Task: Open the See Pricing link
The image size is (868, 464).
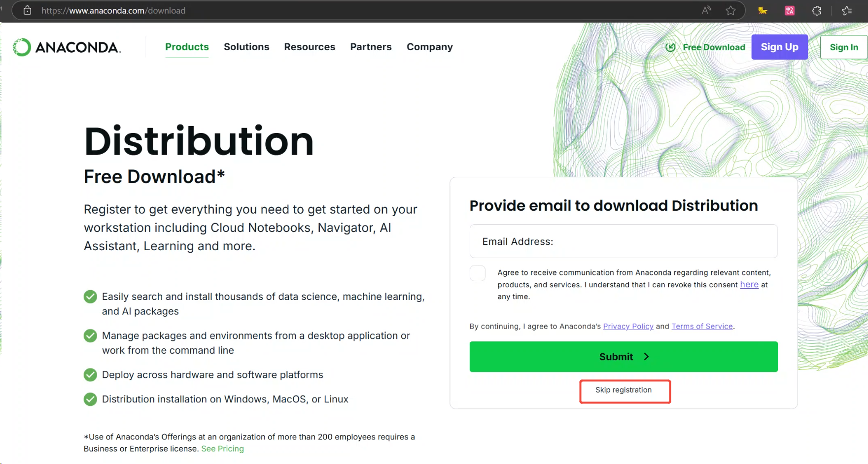Action: point(222,449)
